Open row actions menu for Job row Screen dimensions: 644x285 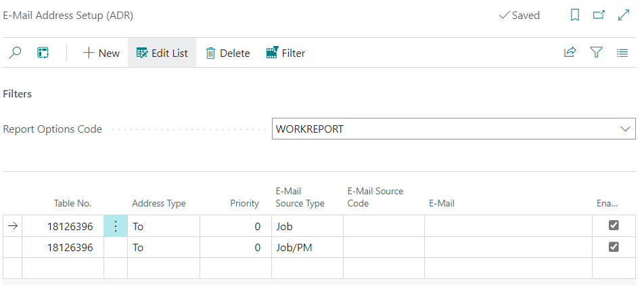116,226
